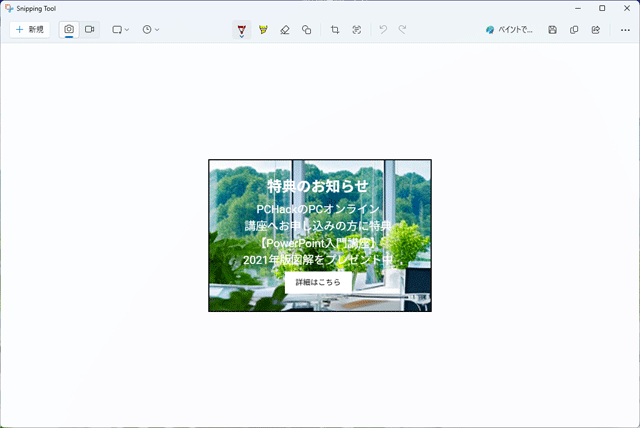This screenshot has height=428, width=640.
Task: Open the shapes tool
Action: 306,30
